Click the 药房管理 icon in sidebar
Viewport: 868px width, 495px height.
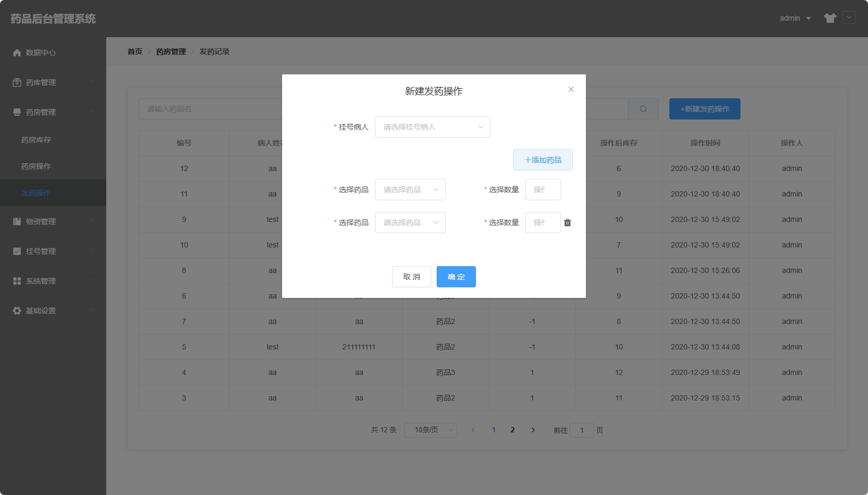tap(17, 112)
